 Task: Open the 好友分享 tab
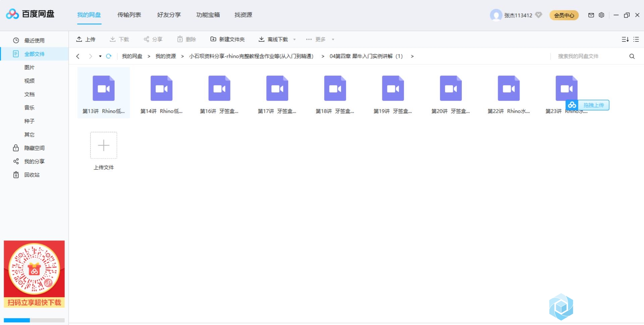tap(169, 15)
